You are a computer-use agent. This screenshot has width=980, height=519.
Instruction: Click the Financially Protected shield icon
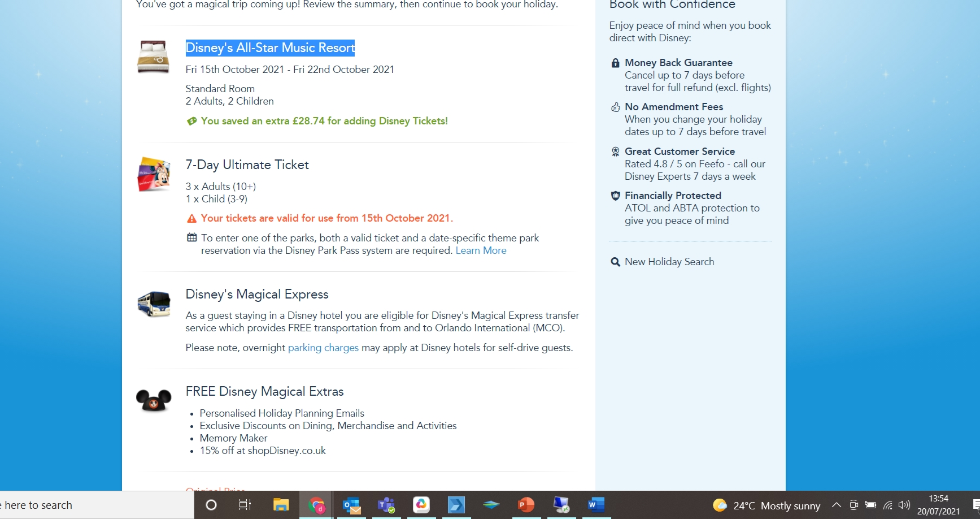pyautogui.click(x=615, y=196)
